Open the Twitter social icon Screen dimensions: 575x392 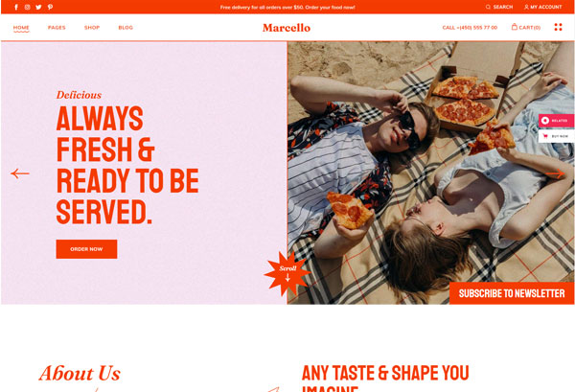[38, 7]
